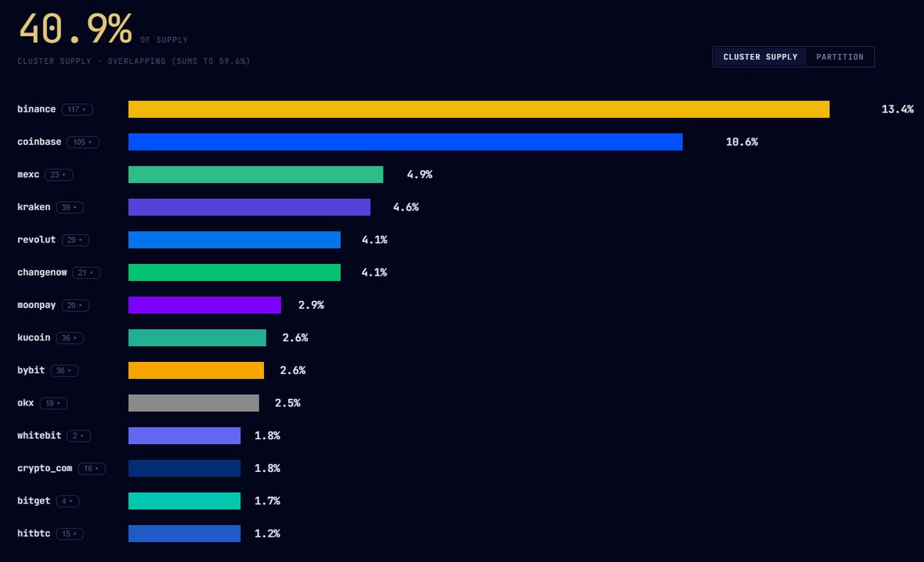The image size is (924, 562).
Task: Click the "binance" label
Action: [x=37, y=109]
